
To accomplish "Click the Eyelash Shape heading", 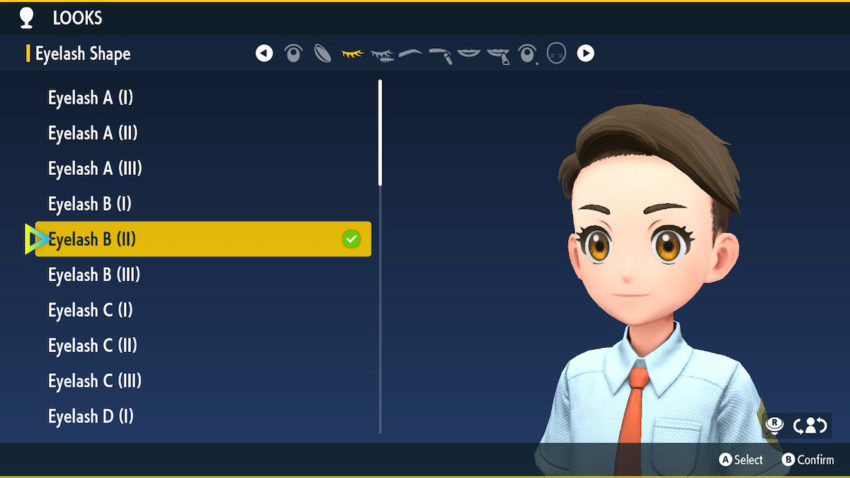I will pyautogui.click(x=83, y=54).
